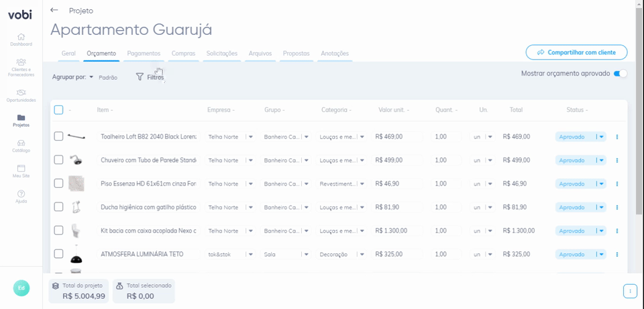Open three-dot menu for Piso Essenza row
This screenshot has width=644, height=309.
point(617,184)
